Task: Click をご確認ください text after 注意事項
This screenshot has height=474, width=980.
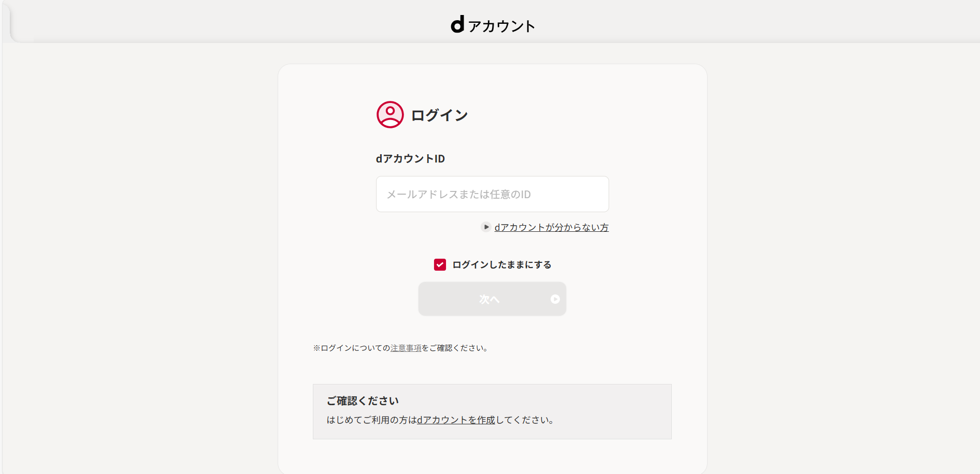Action: point(455,348)
